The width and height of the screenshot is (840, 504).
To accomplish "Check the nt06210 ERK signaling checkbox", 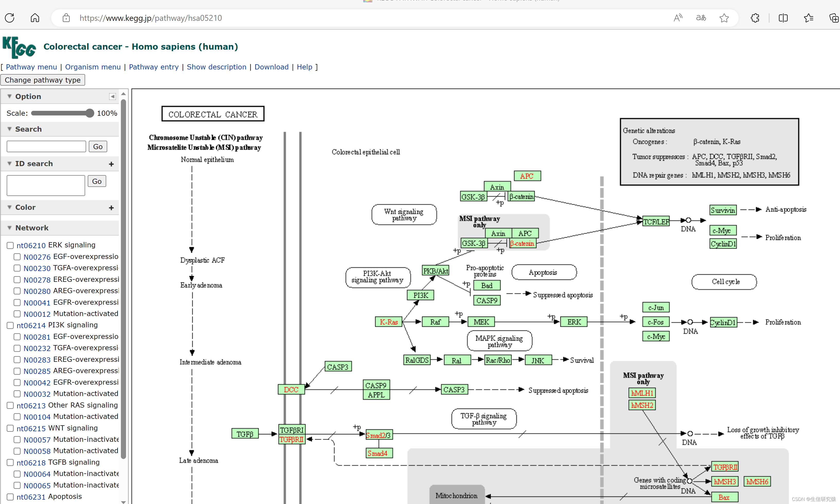I will (x=10, y=245).
